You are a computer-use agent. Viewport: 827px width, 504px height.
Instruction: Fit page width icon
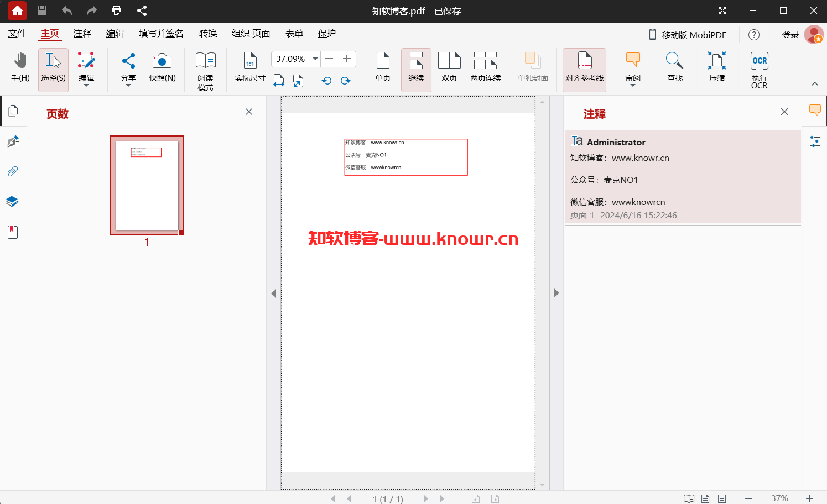click(279, 81)
